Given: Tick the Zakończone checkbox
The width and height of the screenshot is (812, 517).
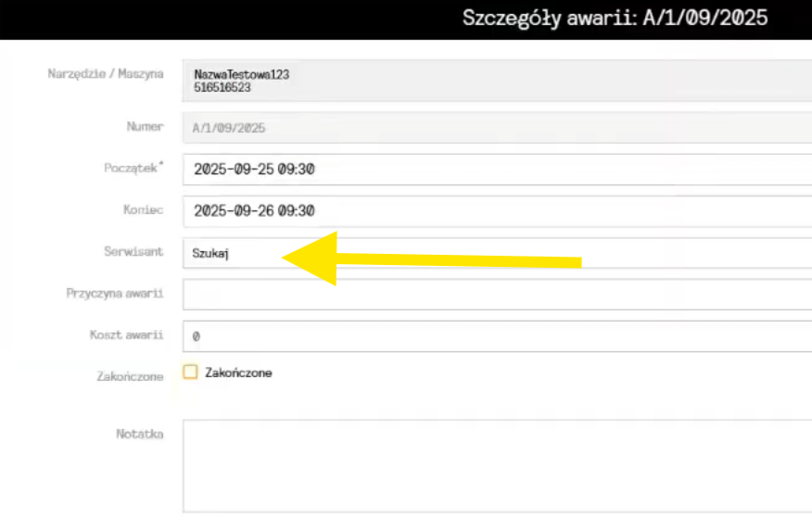Looking at the screenshot, I should 190,372.
